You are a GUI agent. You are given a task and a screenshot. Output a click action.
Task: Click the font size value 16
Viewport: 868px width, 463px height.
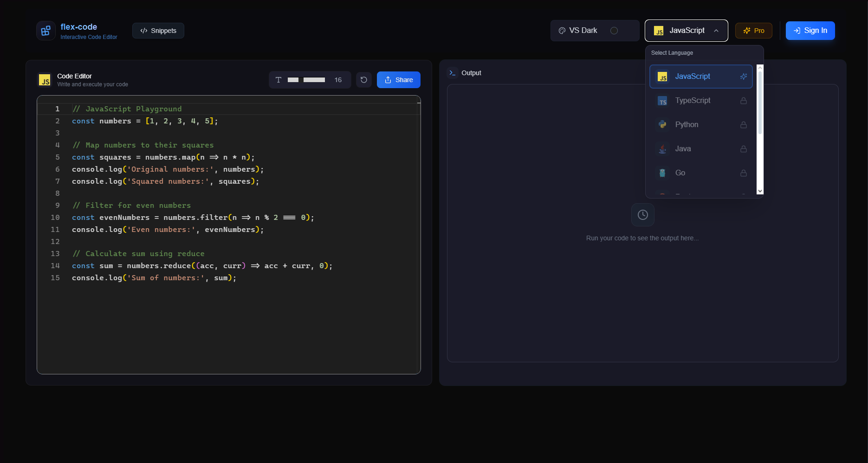[338, 80]
